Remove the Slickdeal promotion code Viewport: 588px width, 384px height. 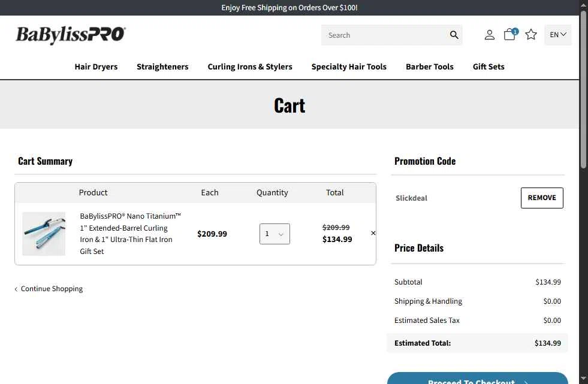[542, 198]
